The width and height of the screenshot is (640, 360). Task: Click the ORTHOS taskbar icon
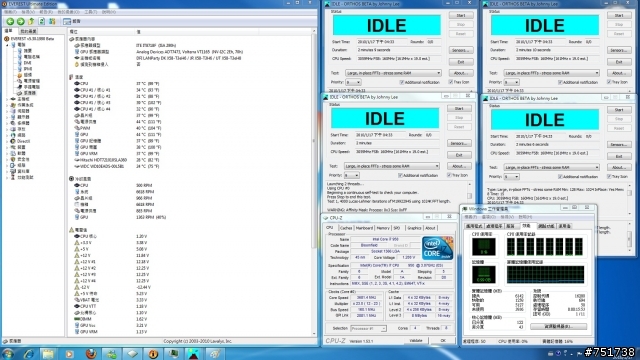click(x=194, y=353)
